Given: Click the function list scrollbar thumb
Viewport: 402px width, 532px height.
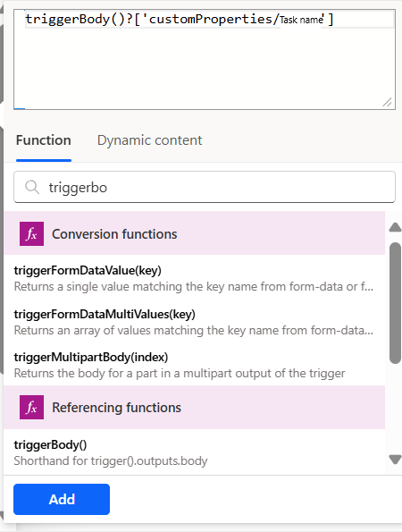Looking at the screenshot, I should pos(395,303).
